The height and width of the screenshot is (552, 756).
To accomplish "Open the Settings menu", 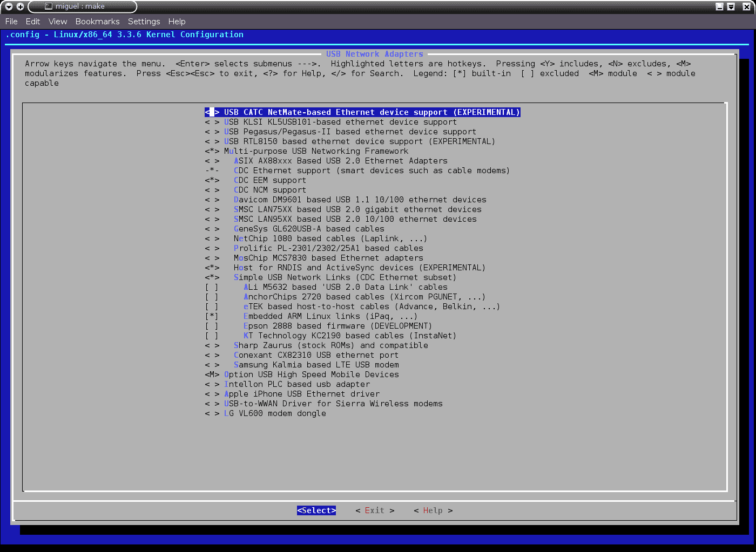I will [144, 22].
